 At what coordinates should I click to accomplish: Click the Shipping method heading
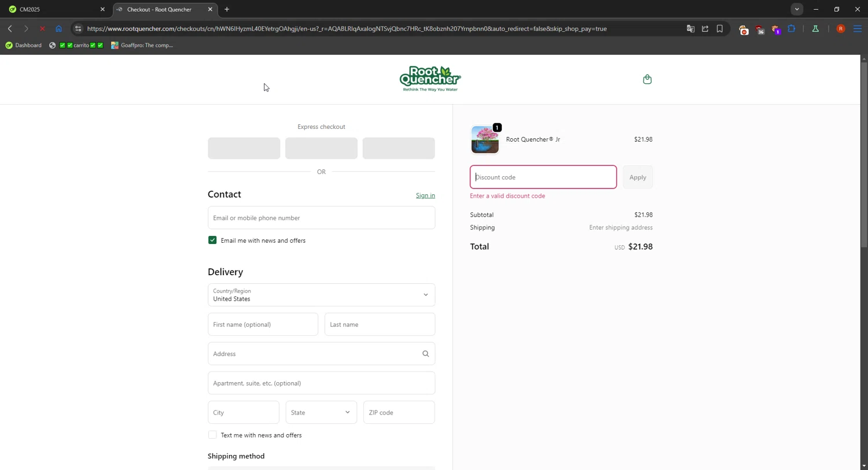point(236,456)
